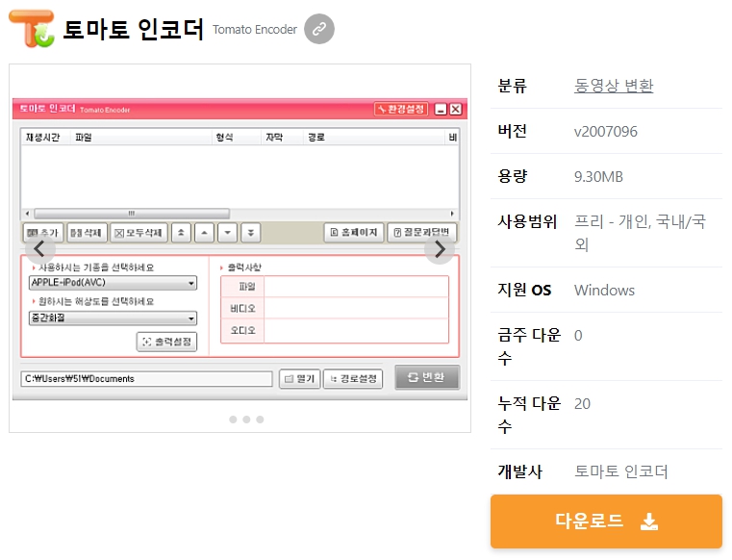Open the 홈페이지 button
This screenshot has height=560, width=732.
(354, 233)
